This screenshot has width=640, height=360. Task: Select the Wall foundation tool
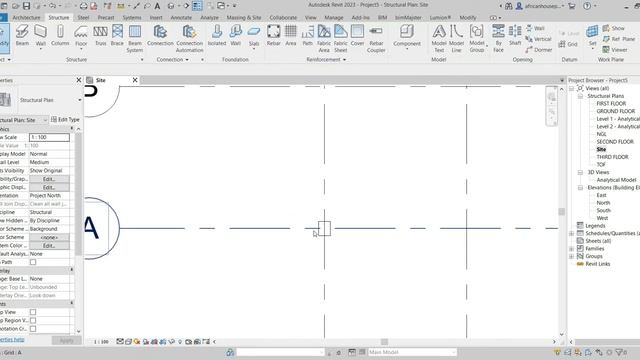tap(236, 36)
